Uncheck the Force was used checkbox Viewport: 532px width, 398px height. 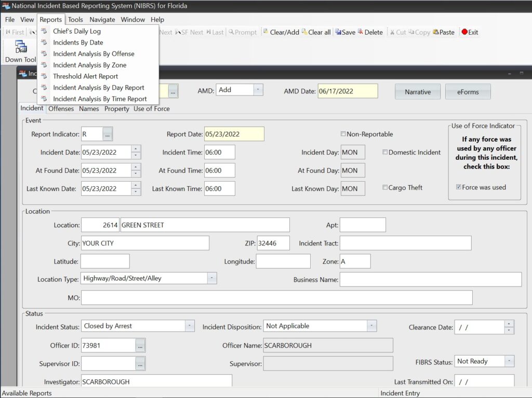pyautogui.click(x=458, y=187)
